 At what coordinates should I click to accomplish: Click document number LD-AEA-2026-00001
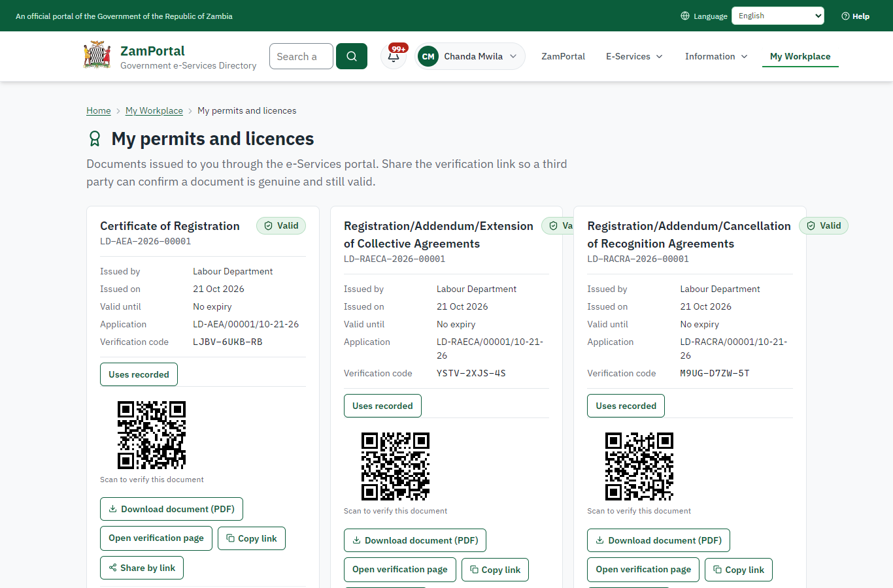click(x=146, y=241)
